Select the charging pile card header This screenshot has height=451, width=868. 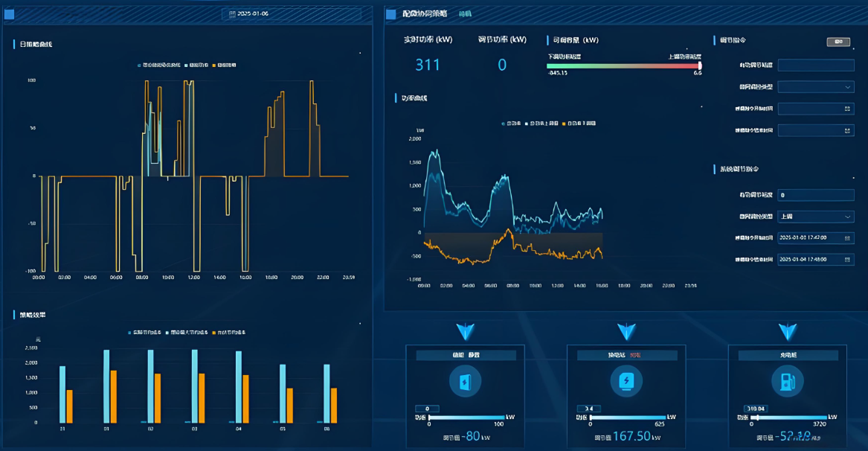pyautogui.click(x=787, y=356)
